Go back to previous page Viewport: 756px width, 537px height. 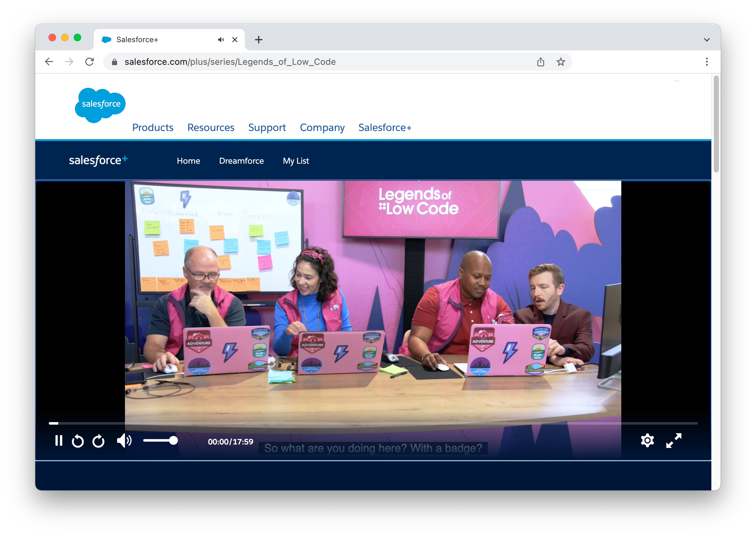click(x=49, y=62)
